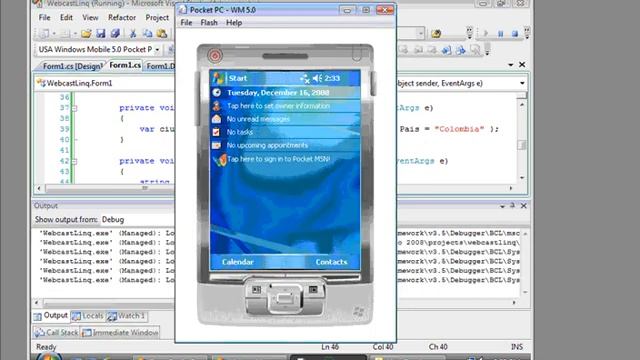
Task: Click the toolbar options overflow after the stop icon
Action: click(527, 33)
